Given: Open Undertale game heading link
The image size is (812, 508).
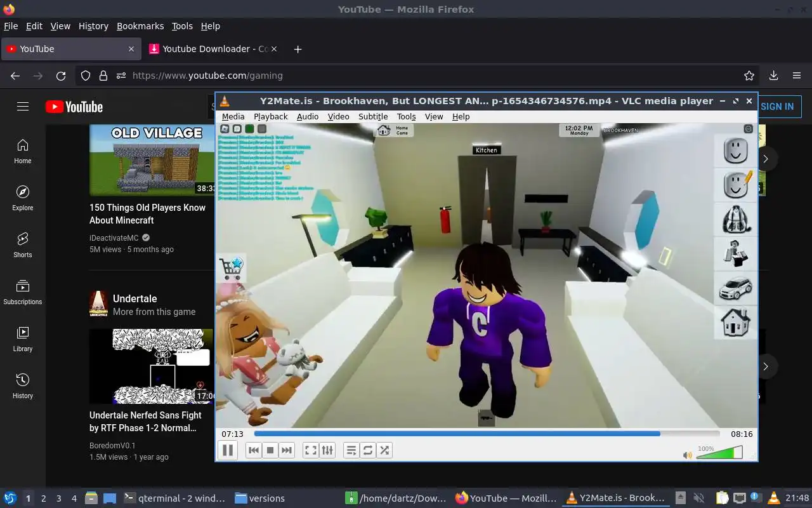Looking at the screenshot, I should tap(134, 298).
